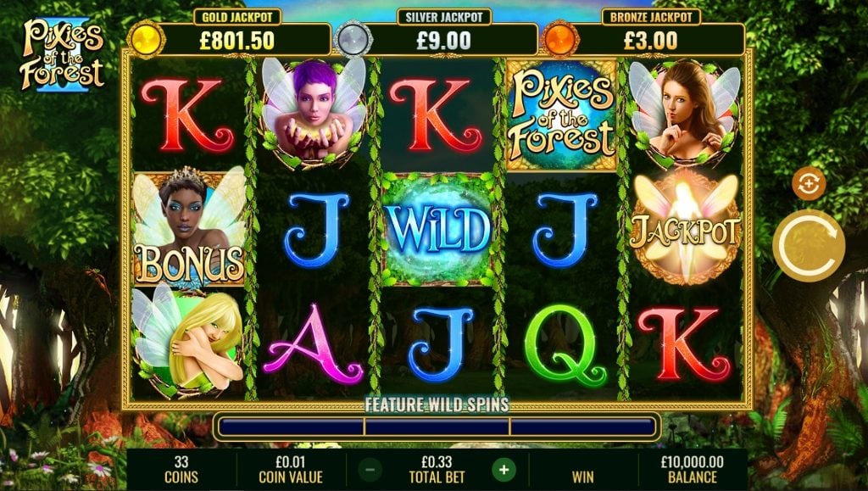868x491 pixels.
Task: Click the silver jackpot coin icon
Action: coord(353,39)
